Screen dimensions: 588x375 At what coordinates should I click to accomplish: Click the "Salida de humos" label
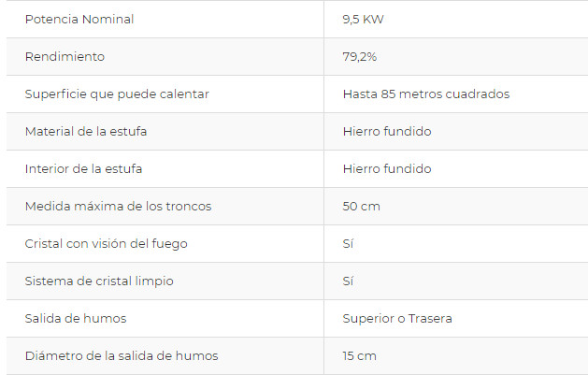click(76, 318)
